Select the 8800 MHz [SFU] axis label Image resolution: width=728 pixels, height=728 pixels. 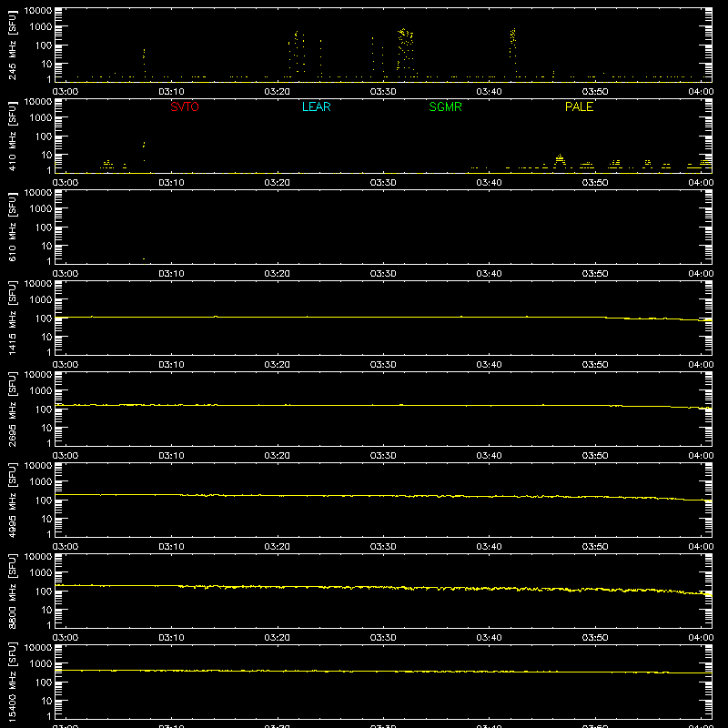[13, 591]
